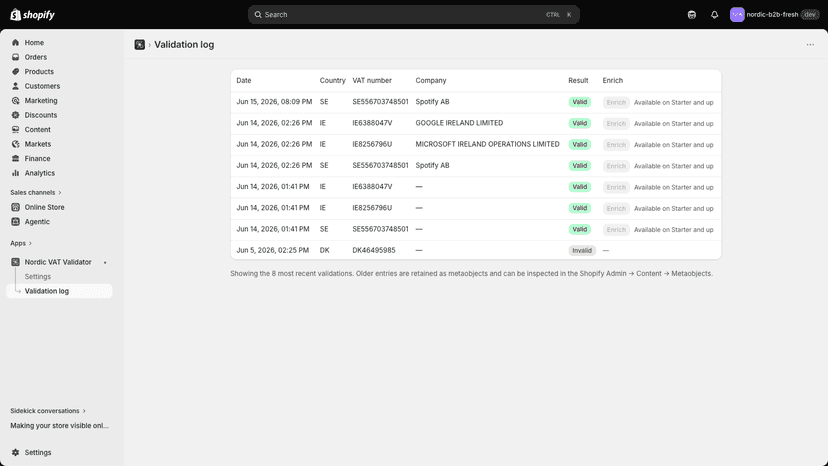Click the Company column header
Screen dimensions: 828x466
tap(430, 80)
